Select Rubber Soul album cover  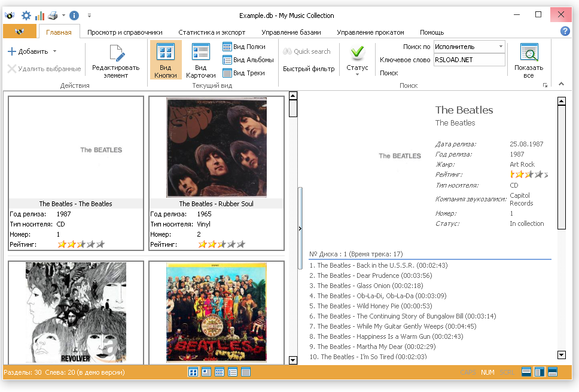(217, 148)
